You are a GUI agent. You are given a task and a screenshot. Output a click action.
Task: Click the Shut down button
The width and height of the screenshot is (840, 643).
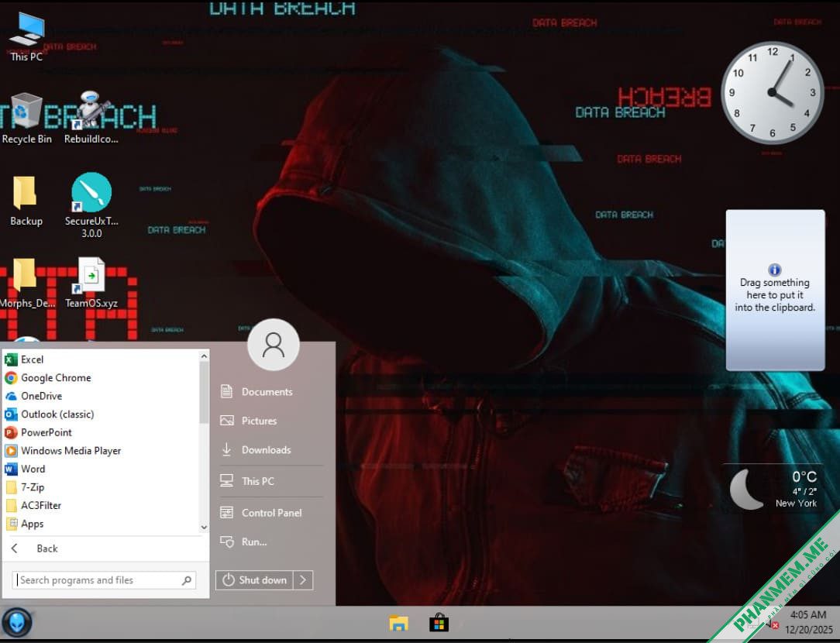click(x=254, y=579)
